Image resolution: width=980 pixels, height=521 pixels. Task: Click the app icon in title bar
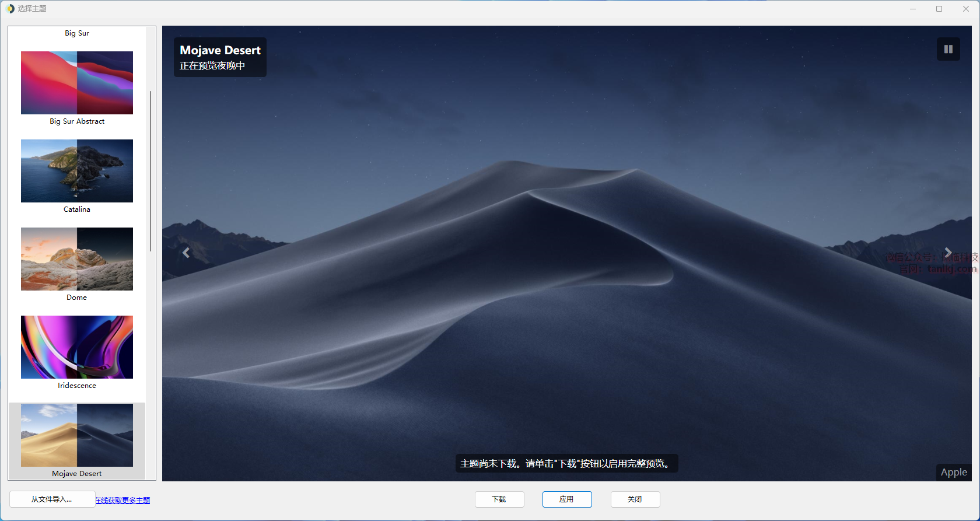[x=10, y=9]
